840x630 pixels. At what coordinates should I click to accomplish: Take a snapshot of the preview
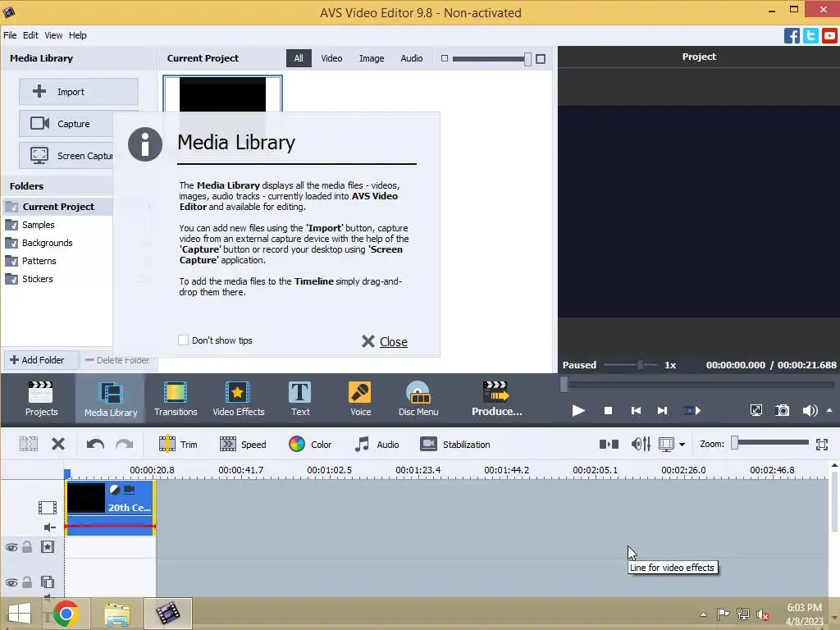point(782,411)
